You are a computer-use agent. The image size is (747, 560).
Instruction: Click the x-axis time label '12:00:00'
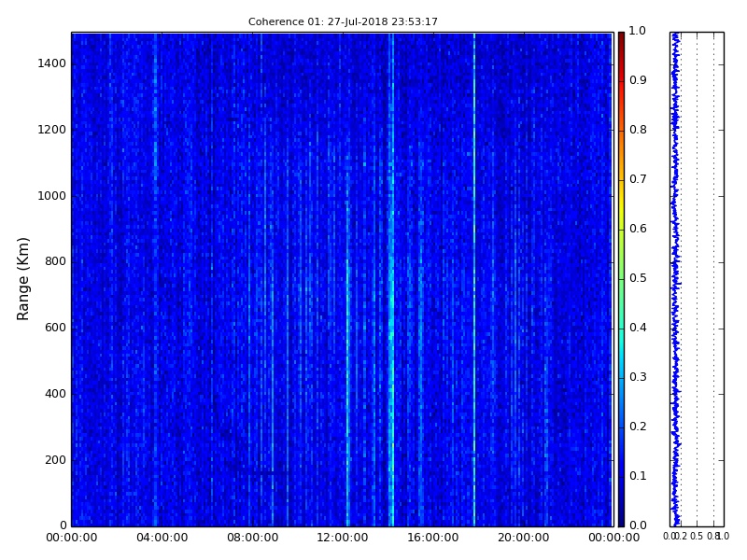343,538
